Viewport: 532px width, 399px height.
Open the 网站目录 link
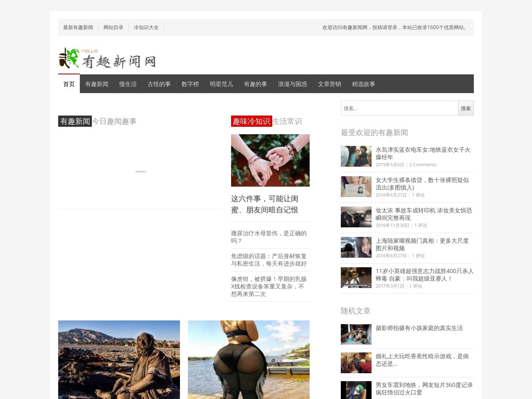click(113, 27)
